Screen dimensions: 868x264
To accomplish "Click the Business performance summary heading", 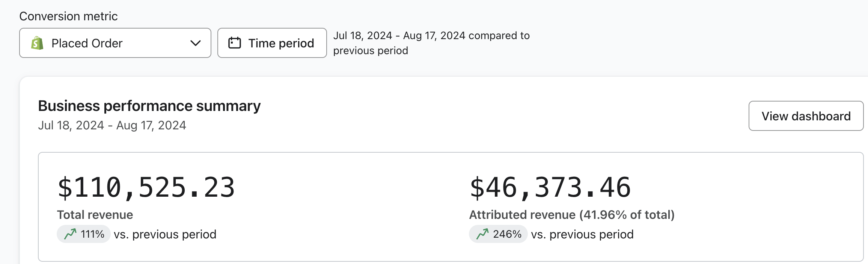I will point(149,106).
